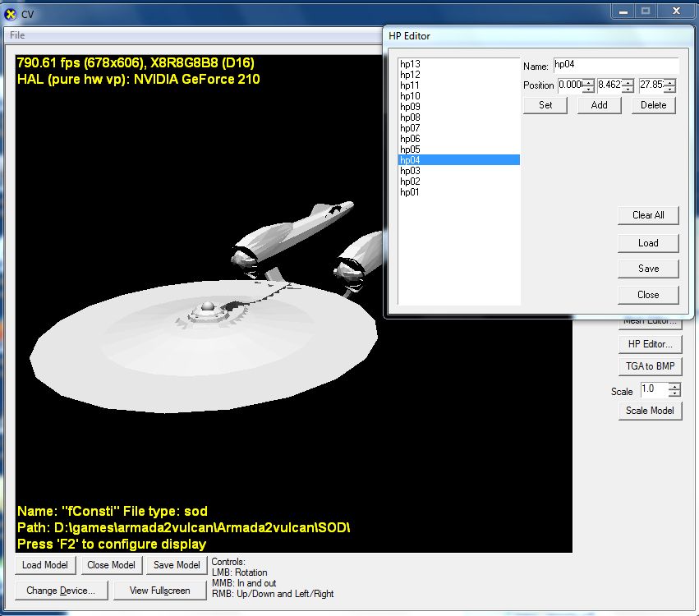Image resolution: width=699 pixels, height=616 pixels.
Task: Click the Add button in HP Editor
Action: tap(599, 105)
